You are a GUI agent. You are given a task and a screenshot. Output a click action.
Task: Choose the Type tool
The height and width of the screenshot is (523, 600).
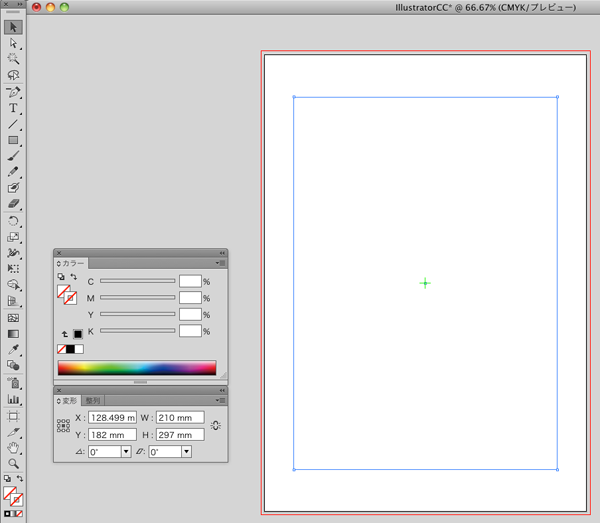(14, 108)
